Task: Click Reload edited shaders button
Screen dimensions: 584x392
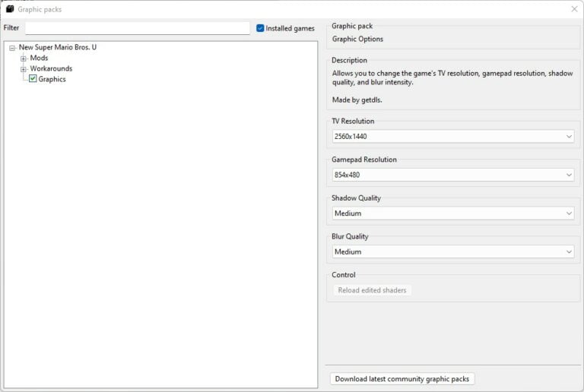Action: (372, 290)
